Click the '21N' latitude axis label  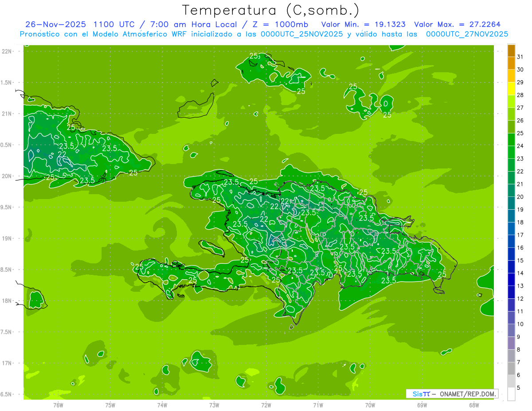tap(6, 114)
